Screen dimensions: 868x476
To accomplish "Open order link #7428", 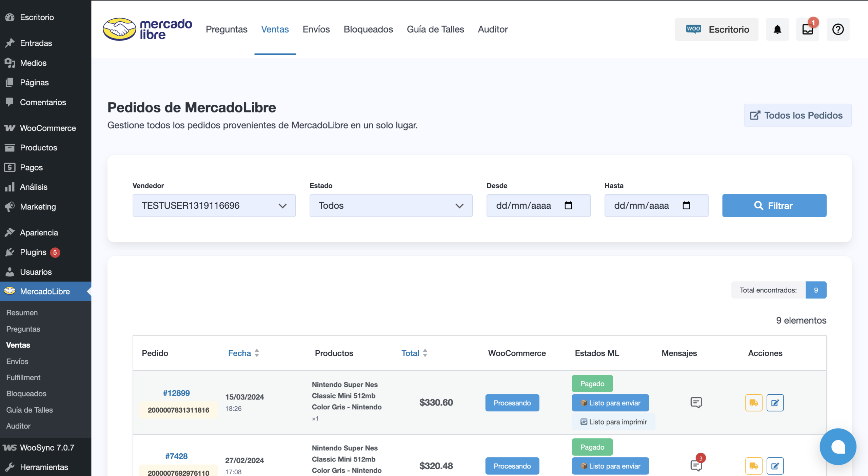I will click(176, 456).
